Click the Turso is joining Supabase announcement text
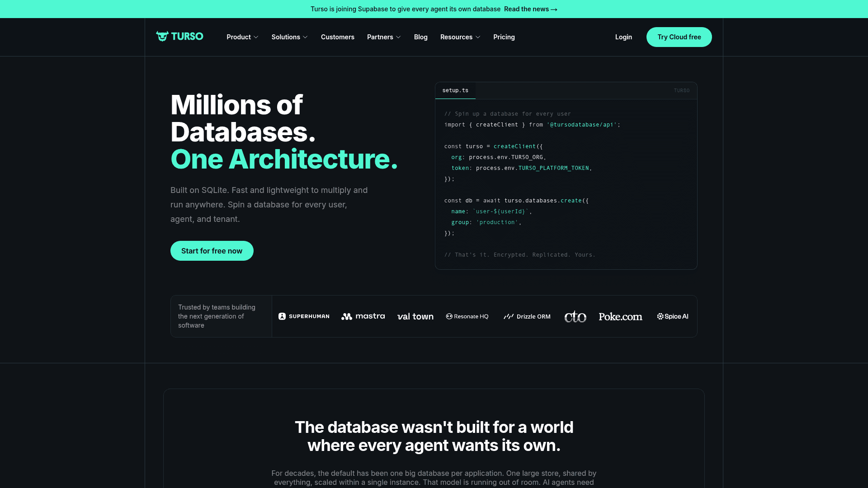 (406, 9)
